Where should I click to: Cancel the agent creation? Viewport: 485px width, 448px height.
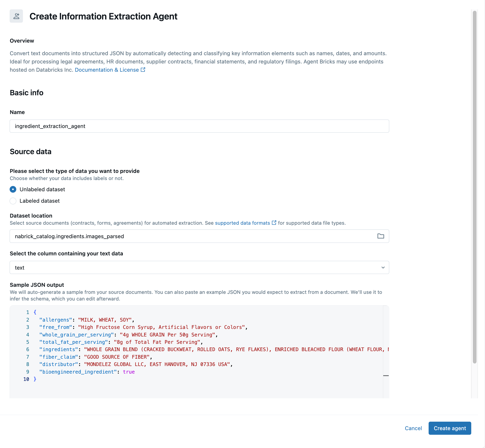tap(413, 428)
